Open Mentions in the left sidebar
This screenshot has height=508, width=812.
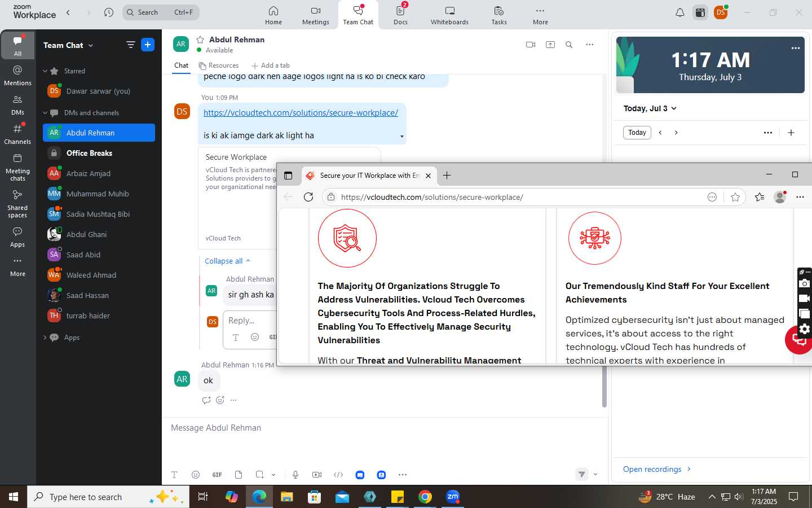click(x=17, y=75)
